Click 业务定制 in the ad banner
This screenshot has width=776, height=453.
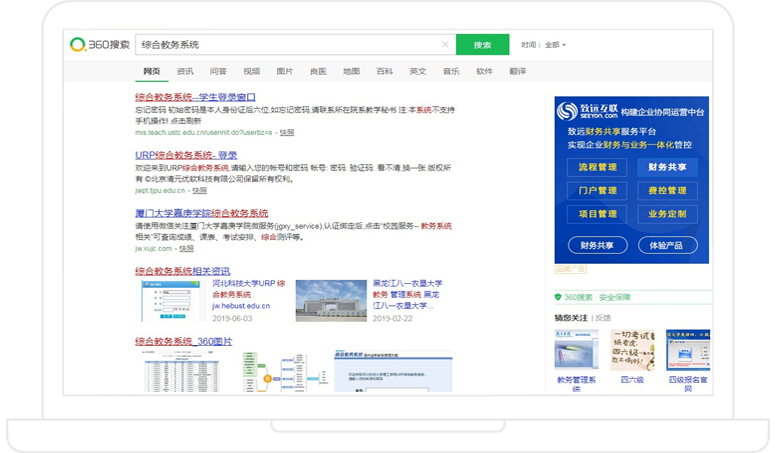point(667,214)
